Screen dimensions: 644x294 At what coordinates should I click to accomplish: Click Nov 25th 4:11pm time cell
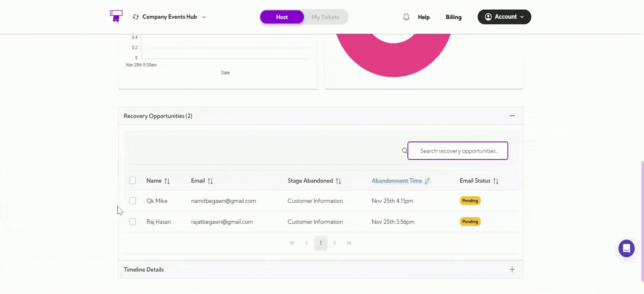[392, 201]
